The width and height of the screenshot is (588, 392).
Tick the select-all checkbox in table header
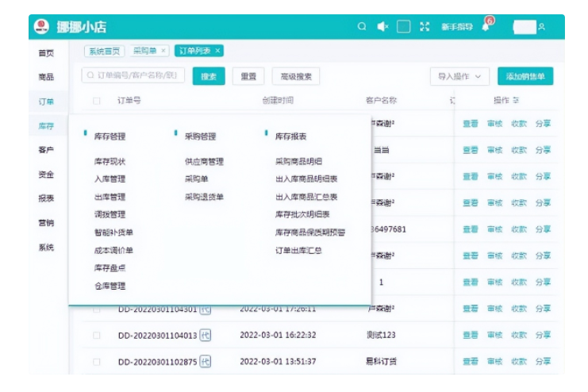coord(97,101)
